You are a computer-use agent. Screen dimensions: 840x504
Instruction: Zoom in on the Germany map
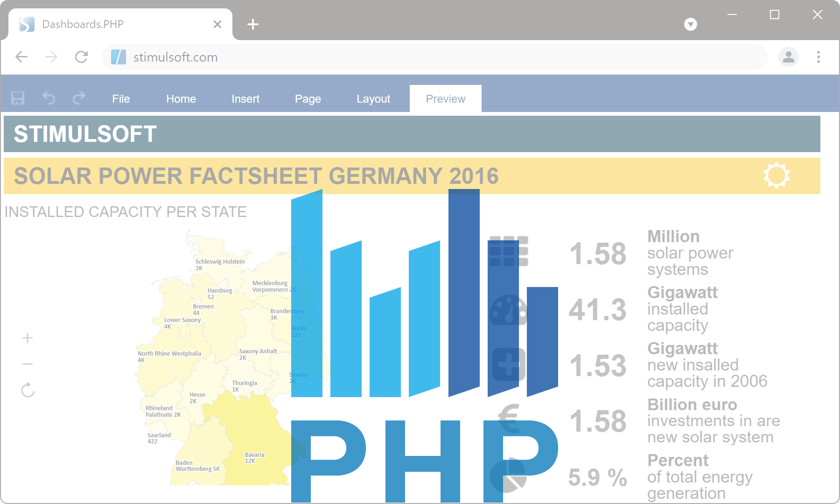(28, 338)
